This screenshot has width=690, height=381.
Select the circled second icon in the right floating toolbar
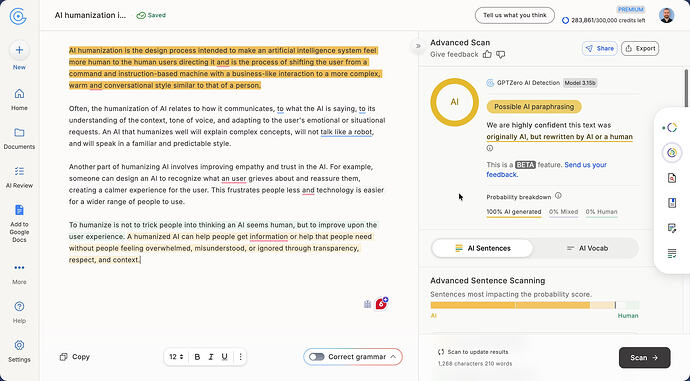[672, 153]
